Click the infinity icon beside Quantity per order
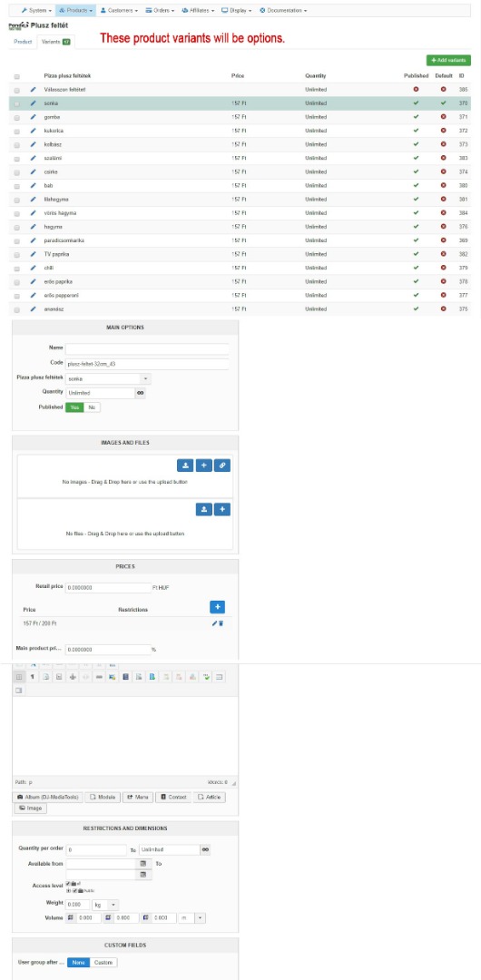This screenshot has width=481, height=980. pos(205,850)
